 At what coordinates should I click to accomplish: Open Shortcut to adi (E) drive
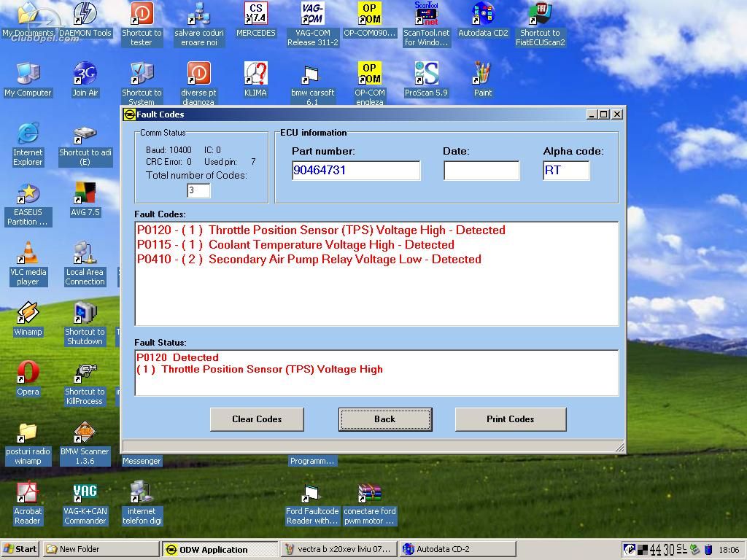click(x=85, y=145)
